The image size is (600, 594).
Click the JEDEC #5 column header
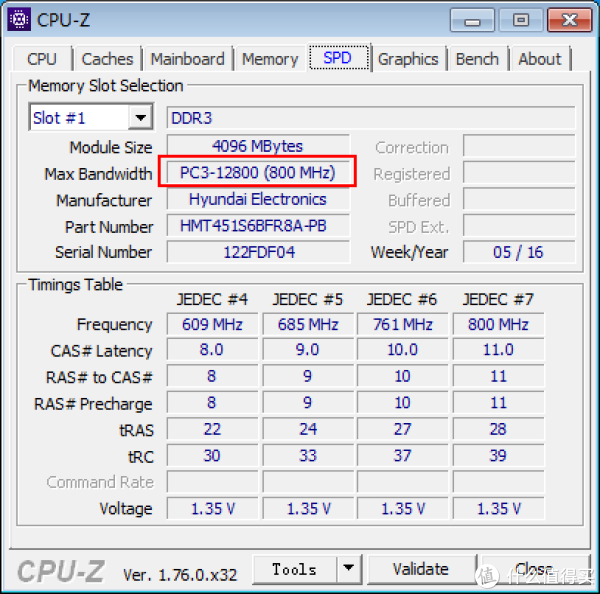click(x=308, y=299)
